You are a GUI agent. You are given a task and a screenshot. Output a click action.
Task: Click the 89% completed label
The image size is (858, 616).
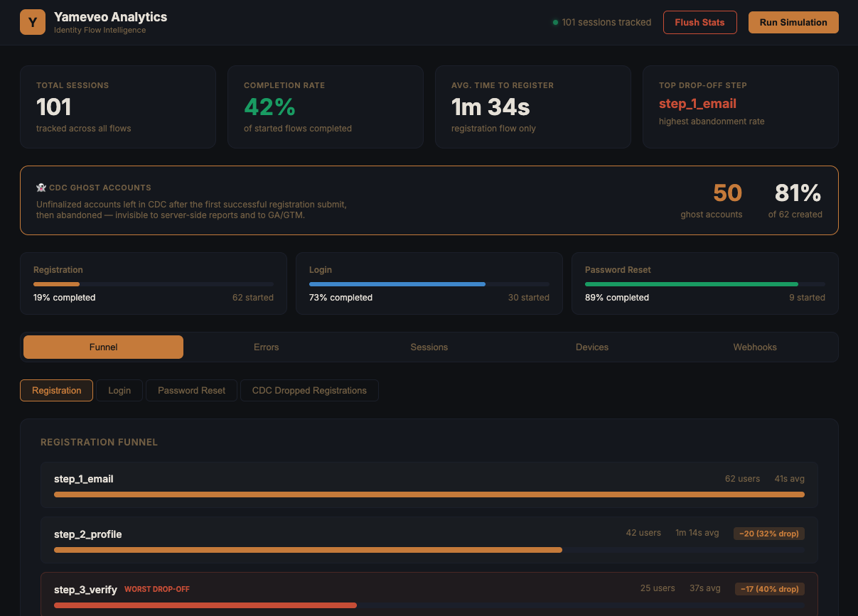[617, 298]
